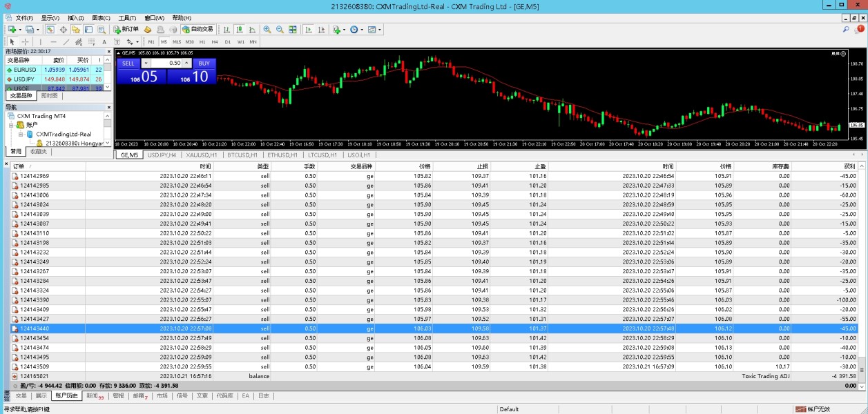The width and height of the screenshot is (868, 414).
Task: Toggle the Navigator window star-folder icon
Action: click(x=76, y=30)
